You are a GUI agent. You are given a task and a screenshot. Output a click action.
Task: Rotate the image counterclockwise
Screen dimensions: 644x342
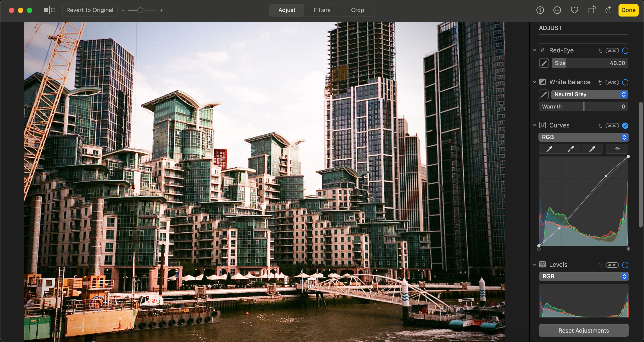point(591,10)
